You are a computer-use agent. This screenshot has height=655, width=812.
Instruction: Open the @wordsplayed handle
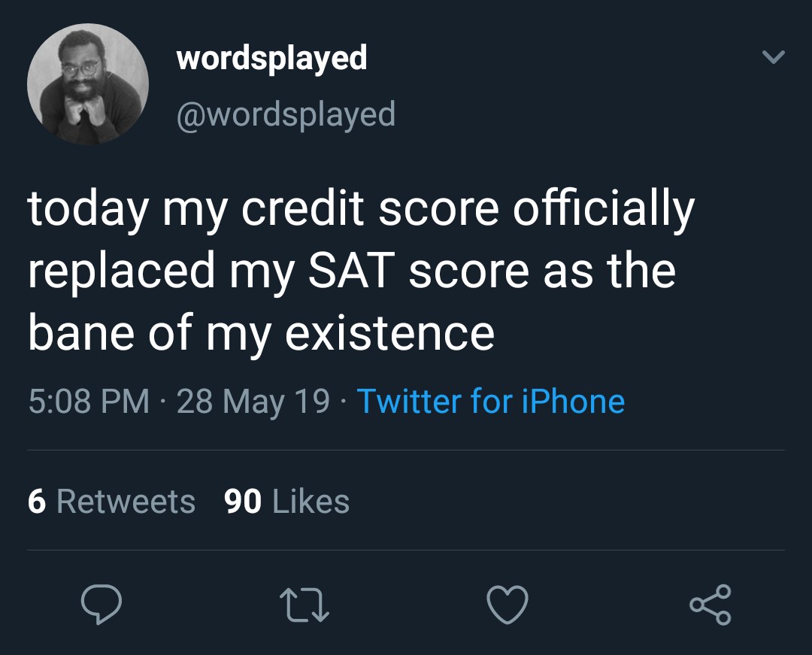(x=286, y=114)
